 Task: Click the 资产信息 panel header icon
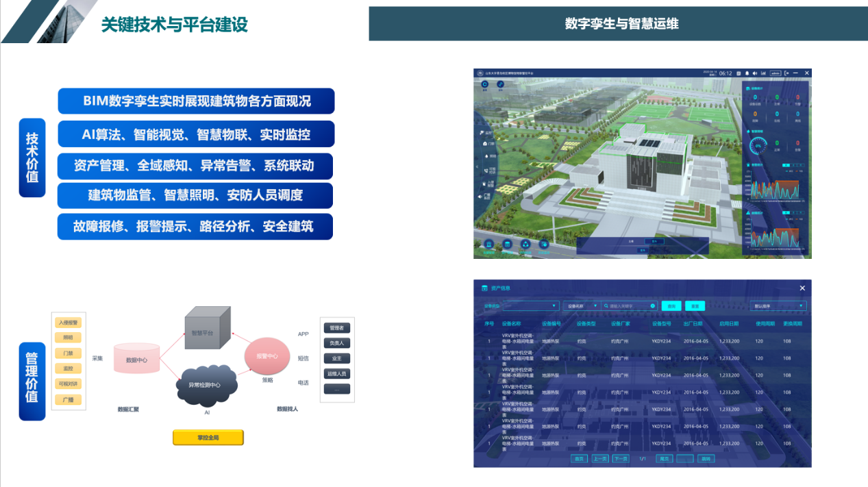tap(484, 288)
